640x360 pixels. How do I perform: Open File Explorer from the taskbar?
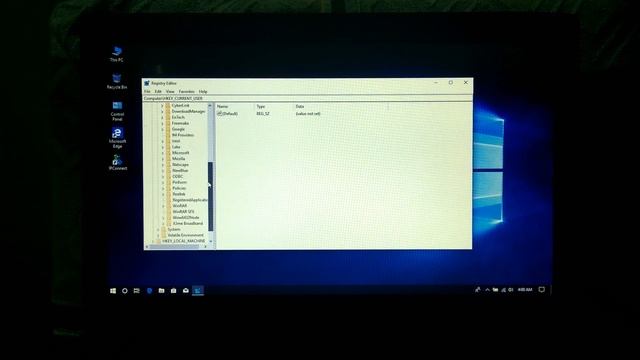[162, 291]
